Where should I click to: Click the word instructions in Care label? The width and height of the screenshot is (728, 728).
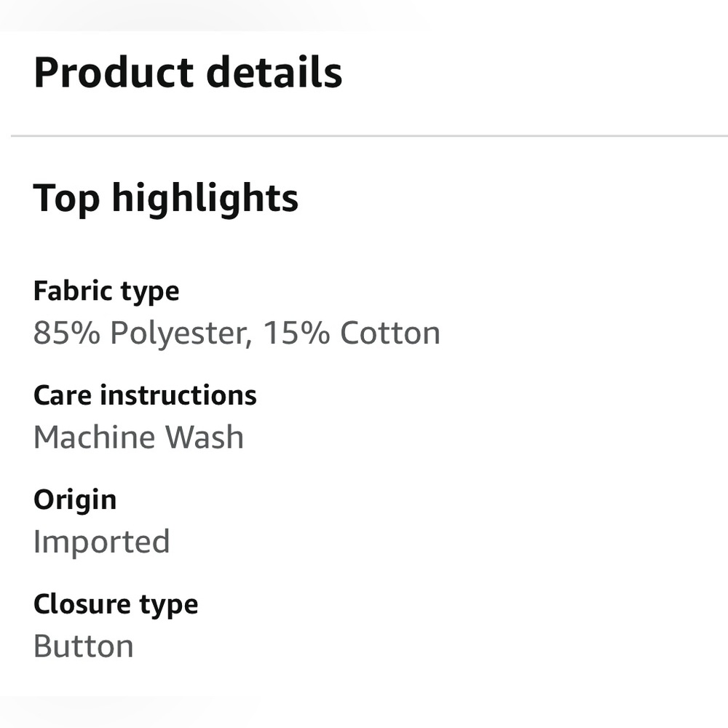click(178, 395)
